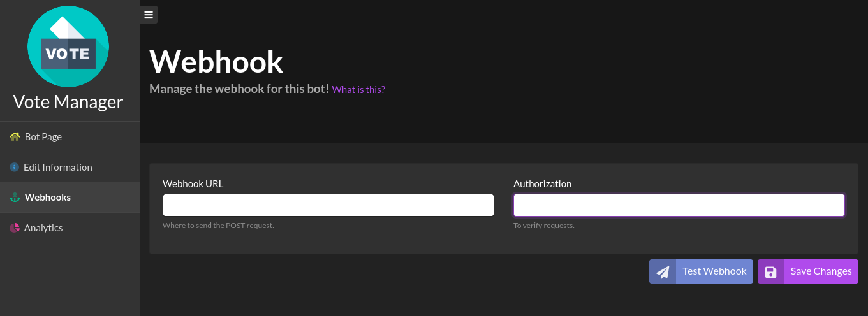The image size is (868, 316).
Task: Click the "Authorization" field label
Action: (x=543, y=183)
